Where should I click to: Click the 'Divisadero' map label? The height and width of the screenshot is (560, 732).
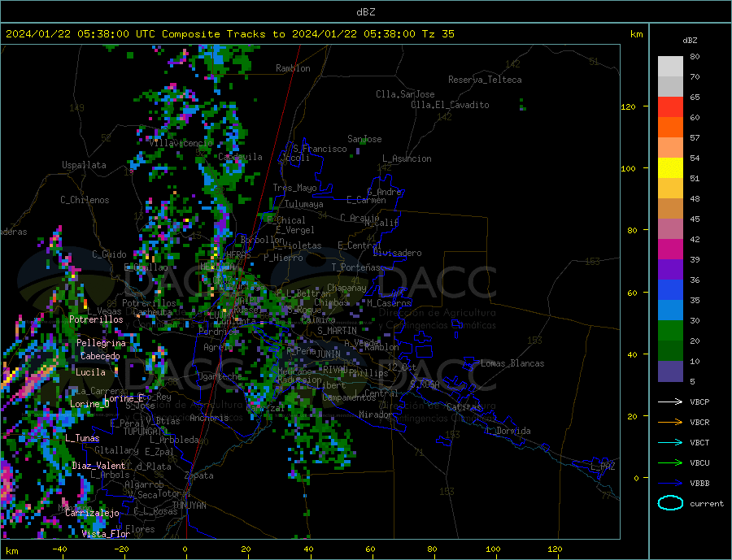tap(397, 253)
